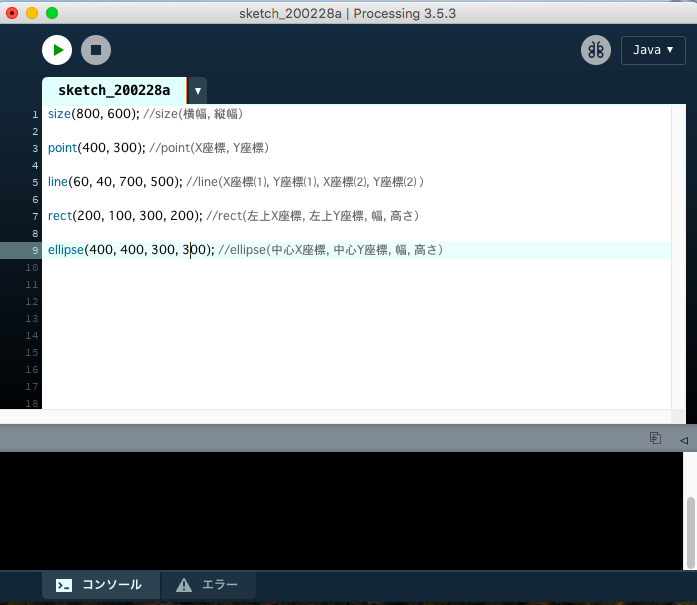The image size is (697, 605).
Task: Click the black console output area
Action: 341,511
